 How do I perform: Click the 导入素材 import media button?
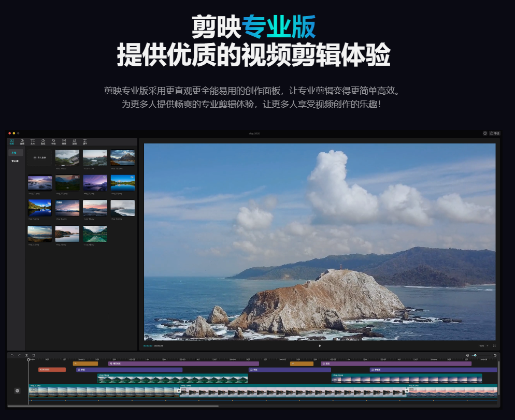point(40,157)
